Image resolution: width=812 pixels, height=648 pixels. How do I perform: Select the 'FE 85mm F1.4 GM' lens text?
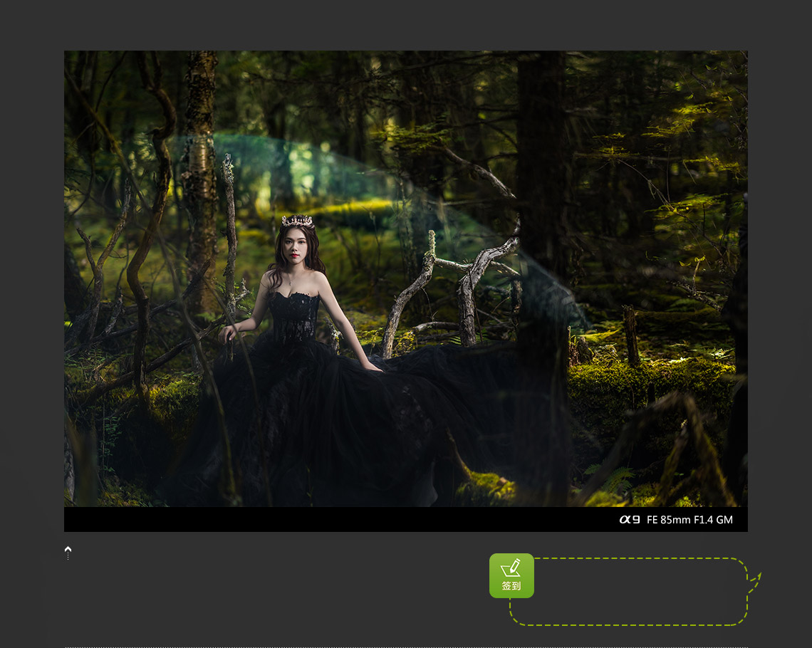689,520
